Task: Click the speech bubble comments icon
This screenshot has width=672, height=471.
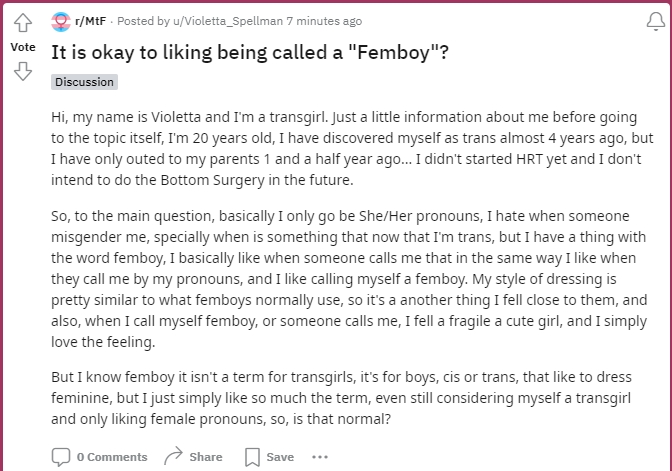Action: pos(61,457)
